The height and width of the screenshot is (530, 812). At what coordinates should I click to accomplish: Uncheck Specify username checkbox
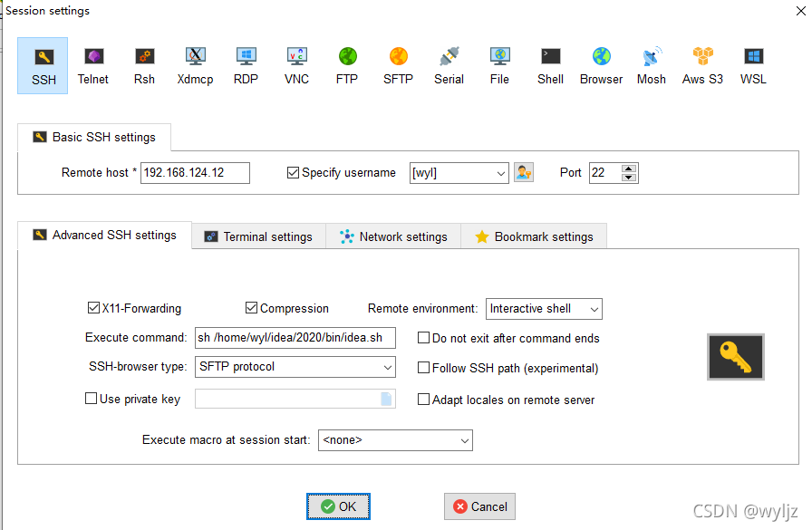[x=293, y=172]
